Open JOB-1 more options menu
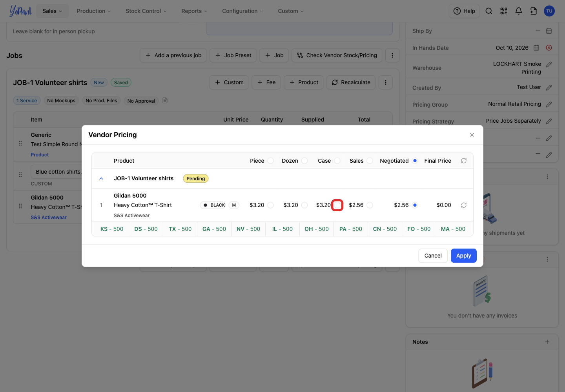Viewport: 565px width, 392px height. tap(386, 82)
